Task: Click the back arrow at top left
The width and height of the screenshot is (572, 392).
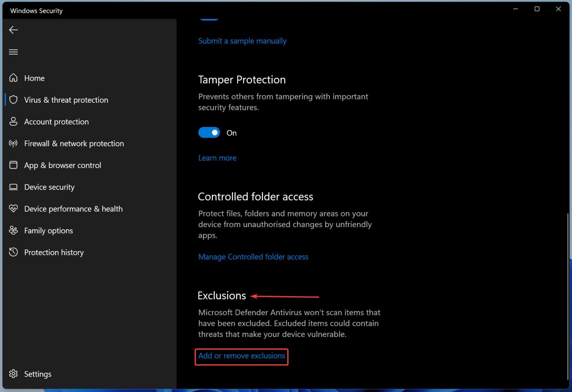Action: click(13, 30)
